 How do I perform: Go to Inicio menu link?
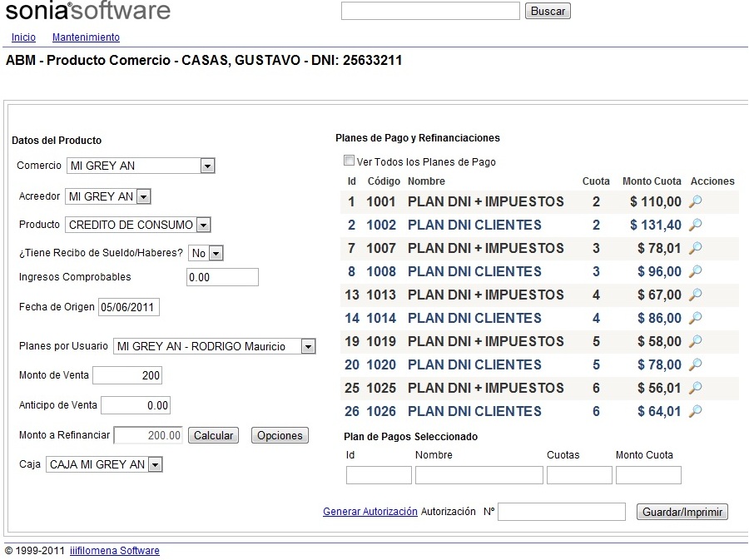[x=23, y=37]
